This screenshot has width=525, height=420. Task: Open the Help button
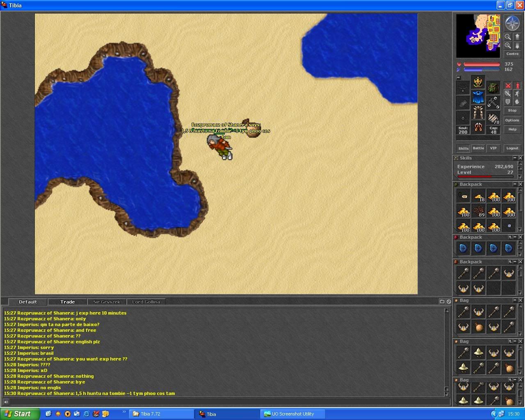[512, 130]
